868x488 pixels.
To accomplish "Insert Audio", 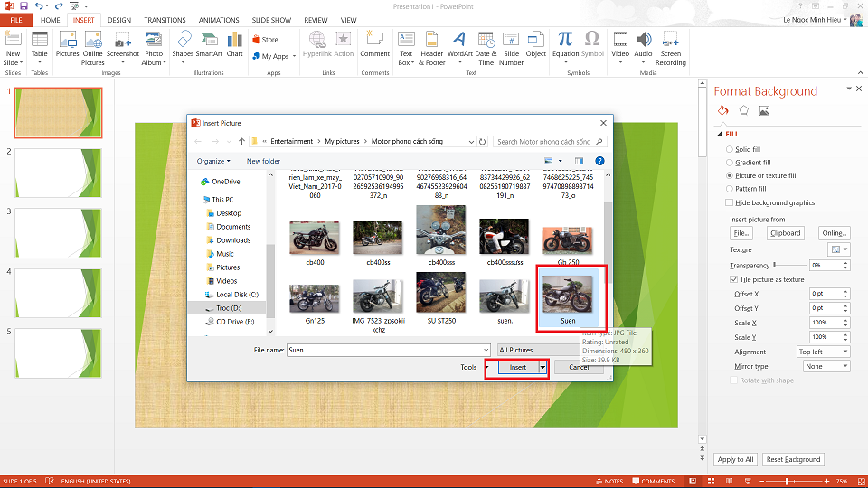I will 643,48.
